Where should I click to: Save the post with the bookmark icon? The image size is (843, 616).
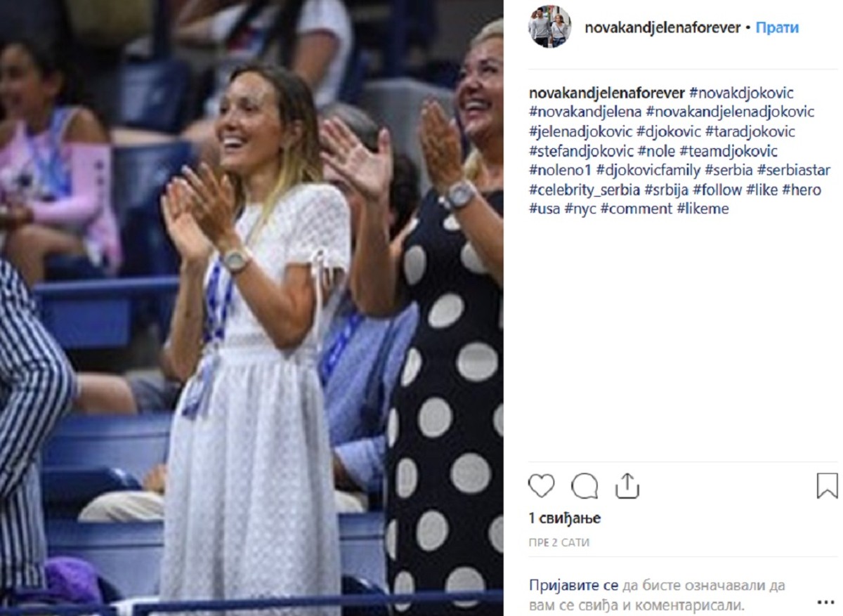(x=828, y=485)
